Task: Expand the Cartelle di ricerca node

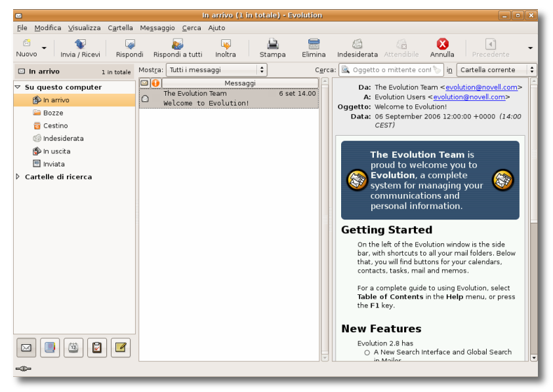Action: pos(18,177)
